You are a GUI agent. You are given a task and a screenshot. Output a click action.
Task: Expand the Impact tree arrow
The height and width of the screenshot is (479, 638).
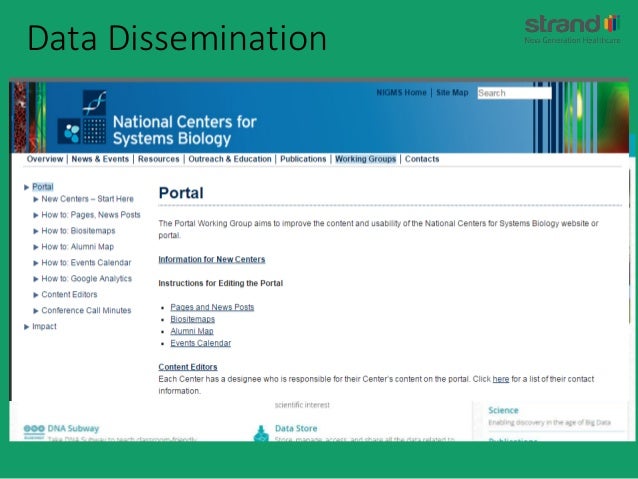pos(26,327)
